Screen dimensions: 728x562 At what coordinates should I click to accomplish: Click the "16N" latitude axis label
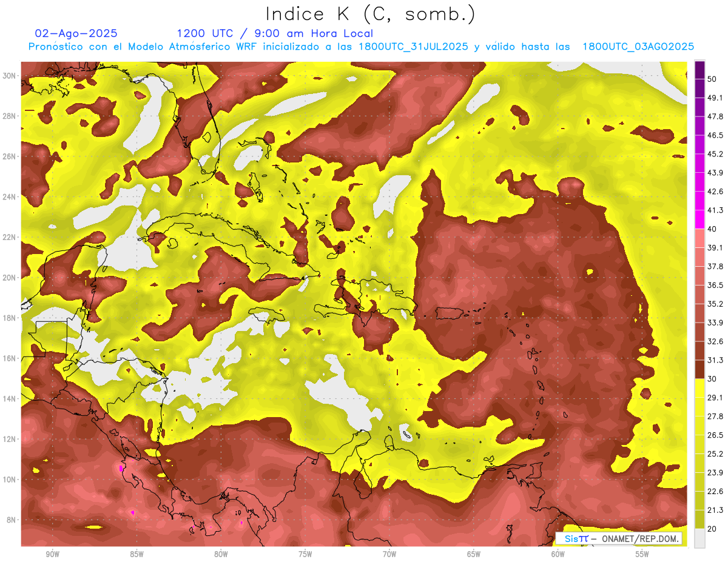pos(10,358)
